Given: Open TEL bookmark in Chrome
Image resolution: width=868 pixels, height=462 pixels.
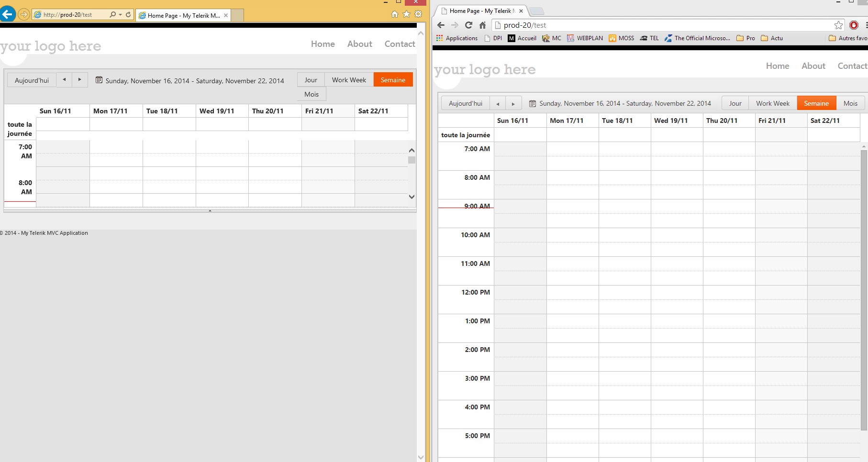Looking at the screenshot, I should coord(649,38).
